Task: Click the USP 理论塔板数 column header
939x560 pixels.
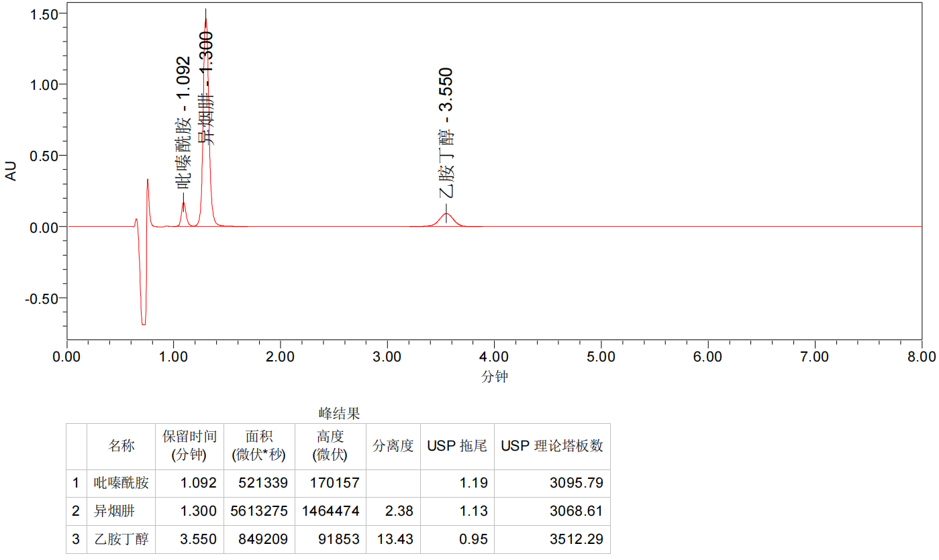Action: [x=552, y=446]
